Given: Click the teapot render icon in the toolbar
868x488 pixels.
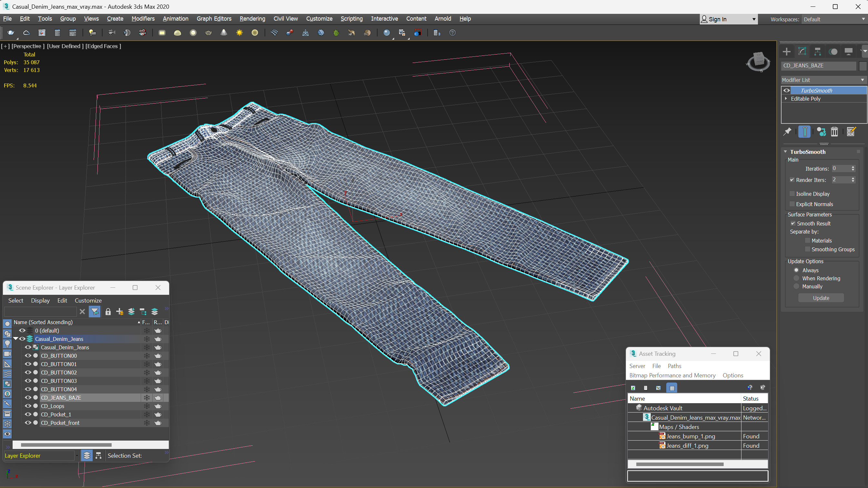Looking at the screenshot, I should click(11, 33).
